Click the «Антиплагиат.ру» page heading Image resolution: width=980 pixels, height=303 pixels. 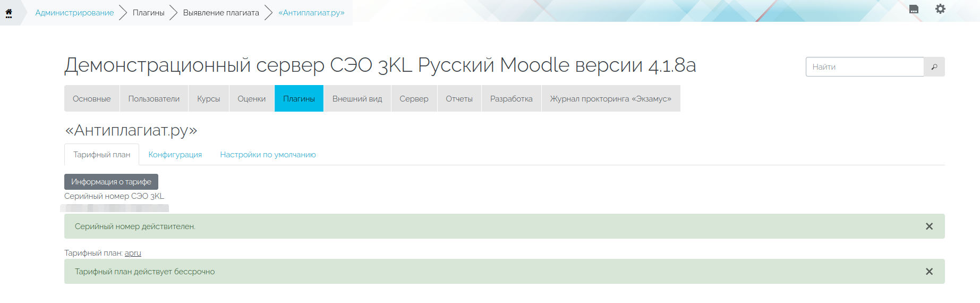coord(131,130)
